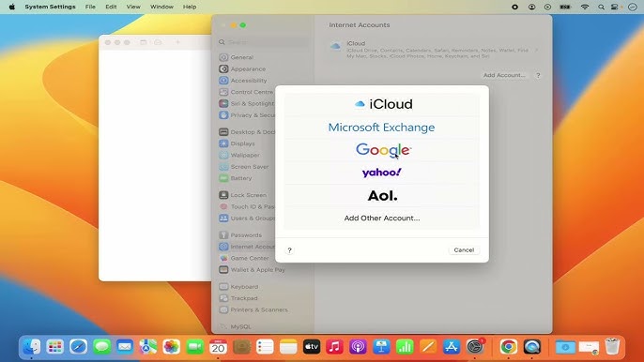Open Mail from the Dock

(125, 347)
